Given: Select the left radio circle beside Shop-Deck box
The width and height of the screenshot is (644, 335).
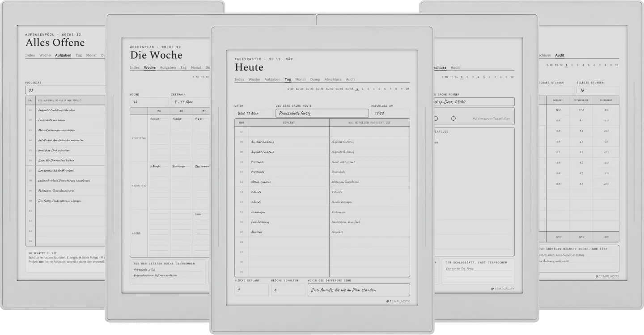Looking at the screenshot, I should click(436, 118).
